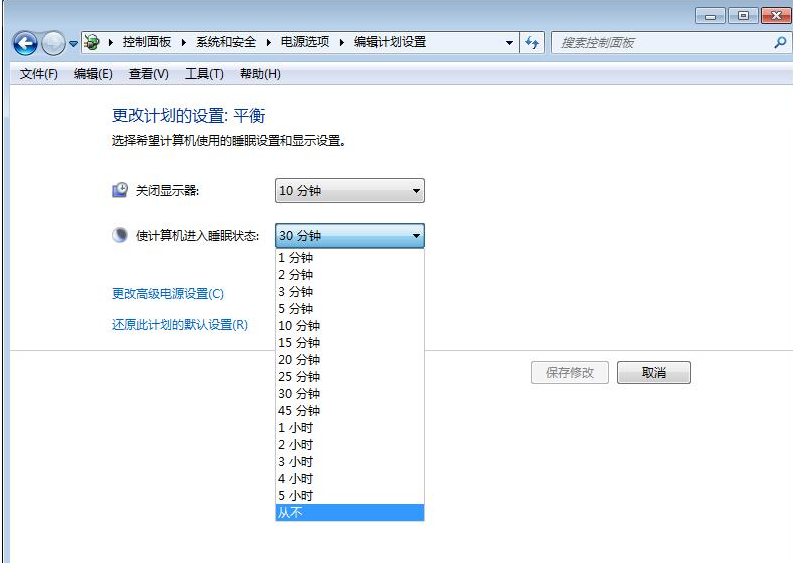The height and width of the screenshot is (563, 793).
Task: Close the control panel window
Action: click(776, 16)
